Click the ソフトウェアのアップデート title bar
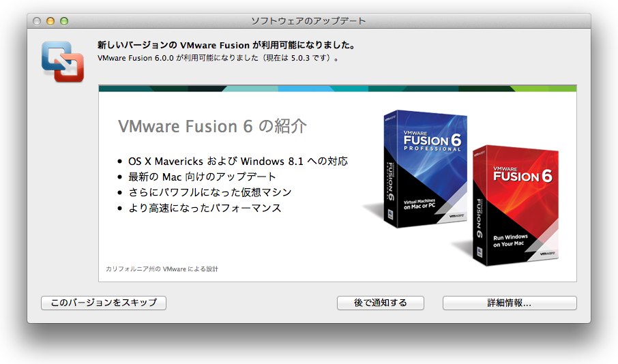 click(308, 21)
